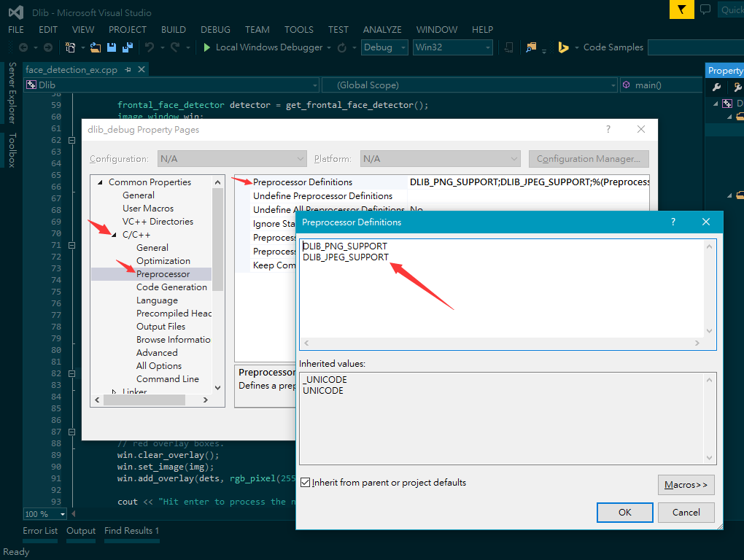This screenshot has height=560, width=744.
Task: Open the Server Explorer side panel
Action: [x=12, y=93]
